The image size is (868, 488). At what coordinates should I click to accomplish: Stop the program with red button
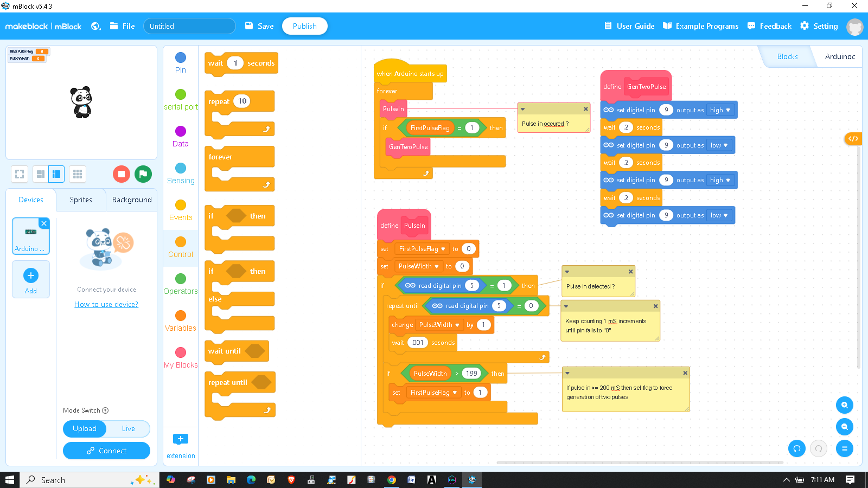(x=122, y=174)
